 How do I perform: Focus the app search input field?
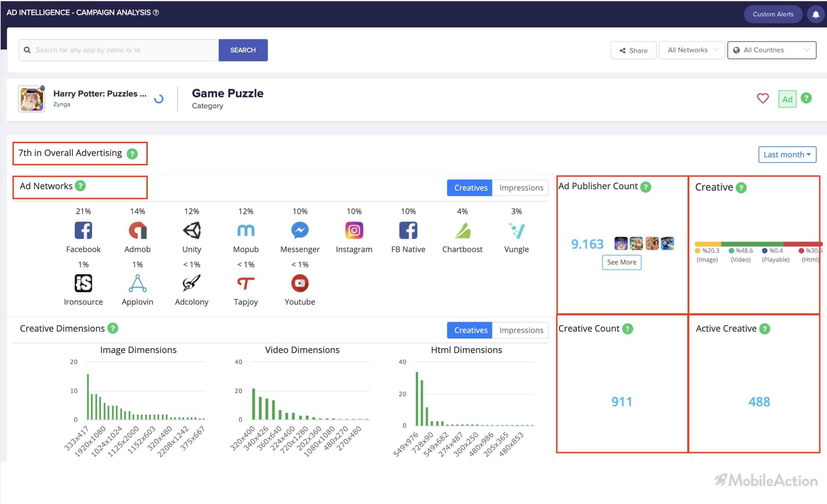(x=119, y=50)
